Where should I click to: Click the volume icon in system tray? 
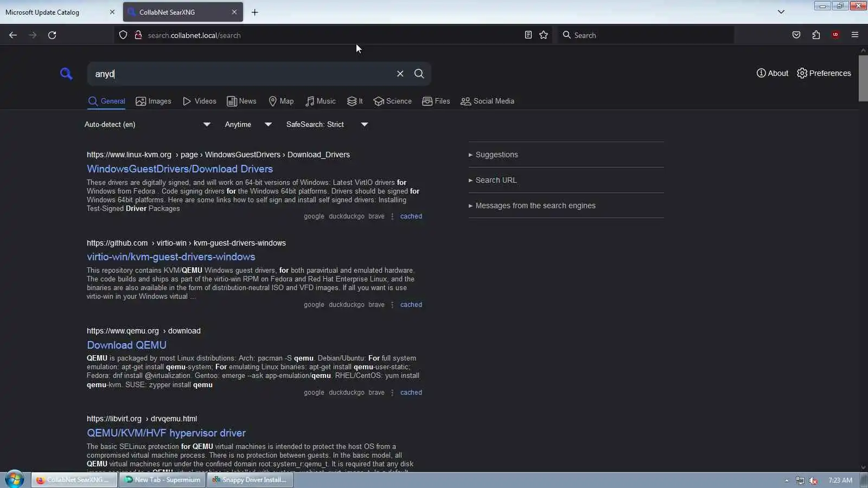point(813,480)
